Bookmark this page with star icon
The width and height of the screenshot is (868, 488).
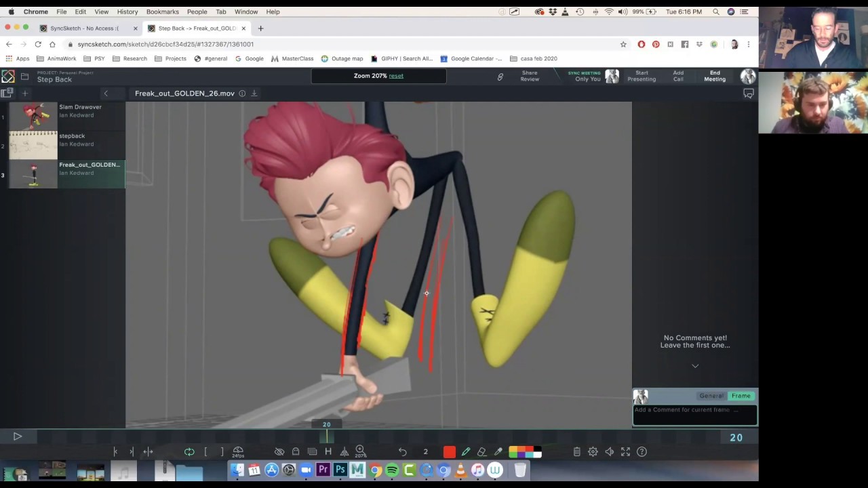623,44
